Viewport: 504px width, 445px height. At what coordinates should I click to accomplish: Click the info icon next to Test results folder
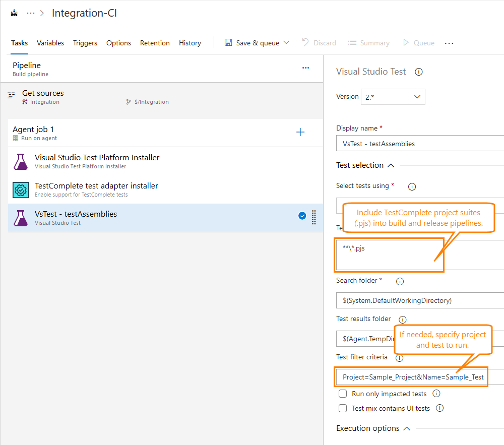pos(402,320)
